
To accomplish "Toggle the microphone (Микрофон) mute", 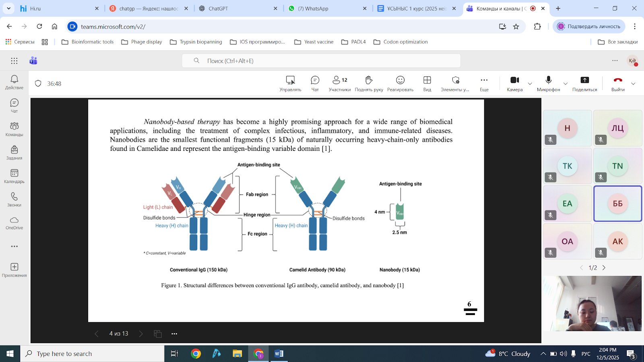I will click(x=548, y=83).
